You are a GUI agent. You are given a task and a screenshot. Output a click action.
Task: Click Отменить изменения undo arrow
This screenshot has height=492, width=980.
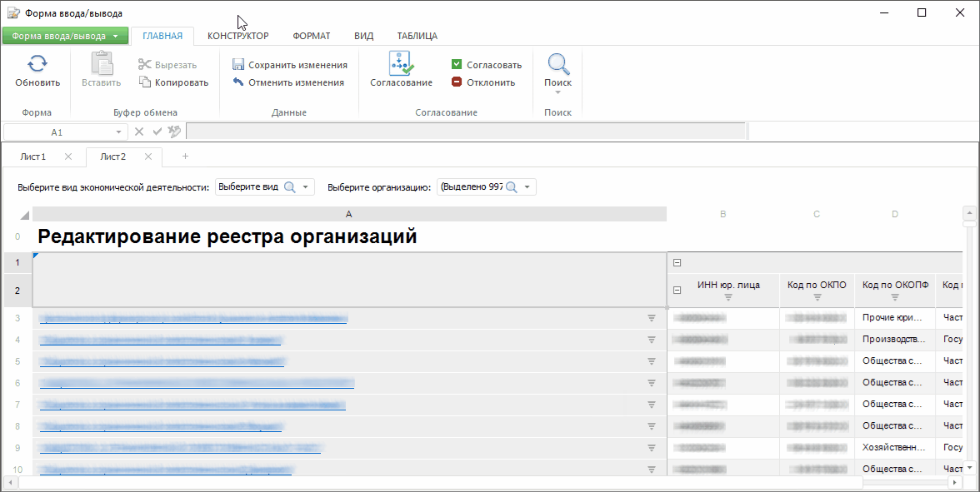coord(238,82)
